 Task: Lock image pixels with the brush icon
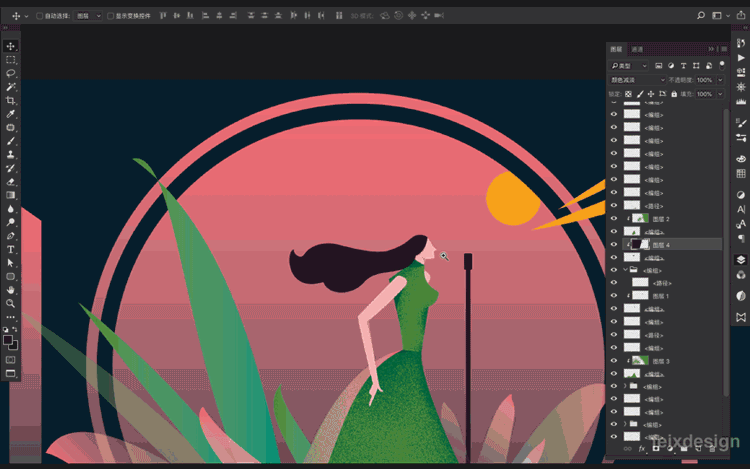[640, 94]
